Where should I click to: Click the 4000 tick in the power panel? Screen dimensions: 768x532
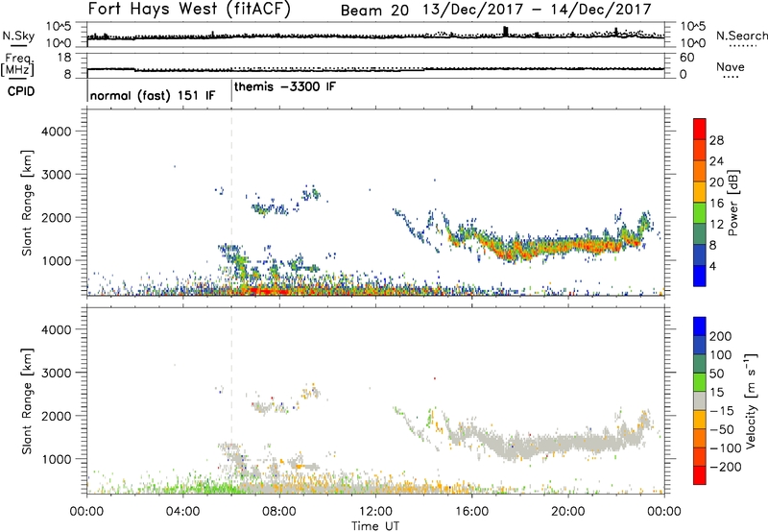pos(56,132)
